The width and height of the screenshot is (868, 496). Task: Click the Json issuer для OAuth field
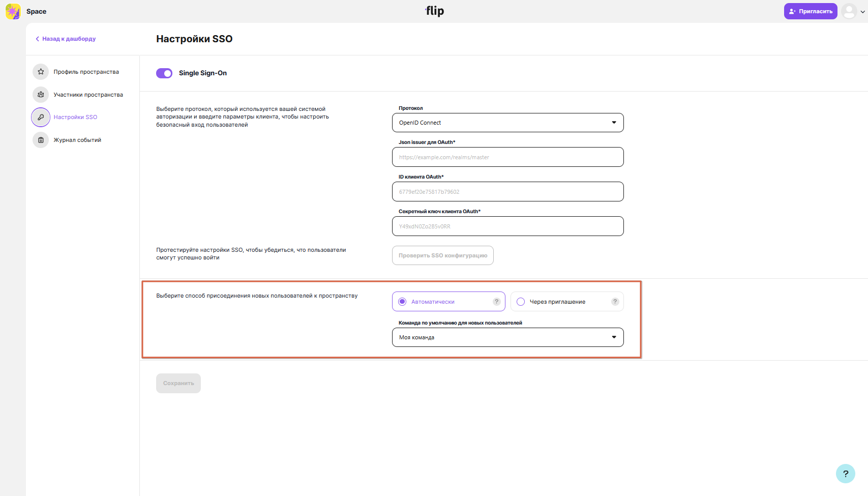508,157
